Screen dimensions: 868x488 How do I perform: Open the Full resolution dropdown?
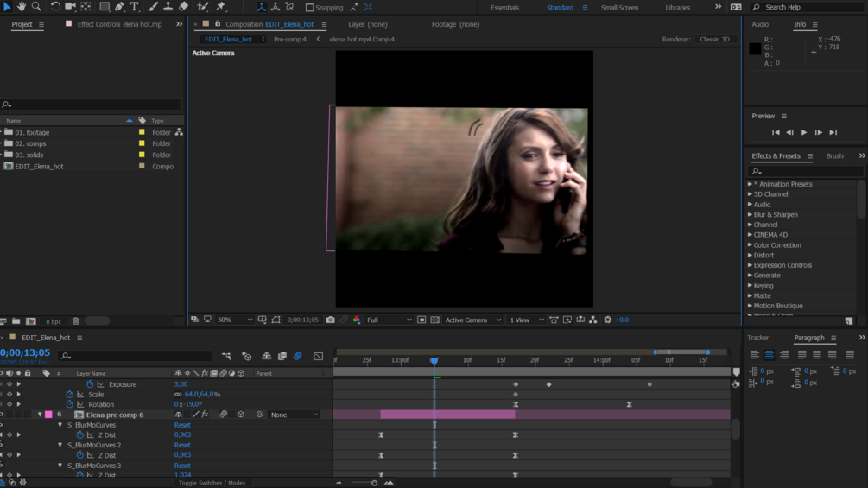click(390, 320)
